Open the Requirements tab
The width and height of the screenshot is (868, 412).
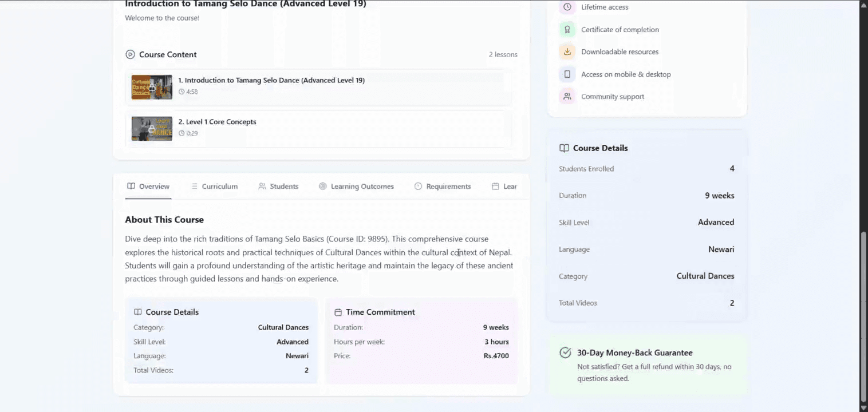(x=443, y=187)
